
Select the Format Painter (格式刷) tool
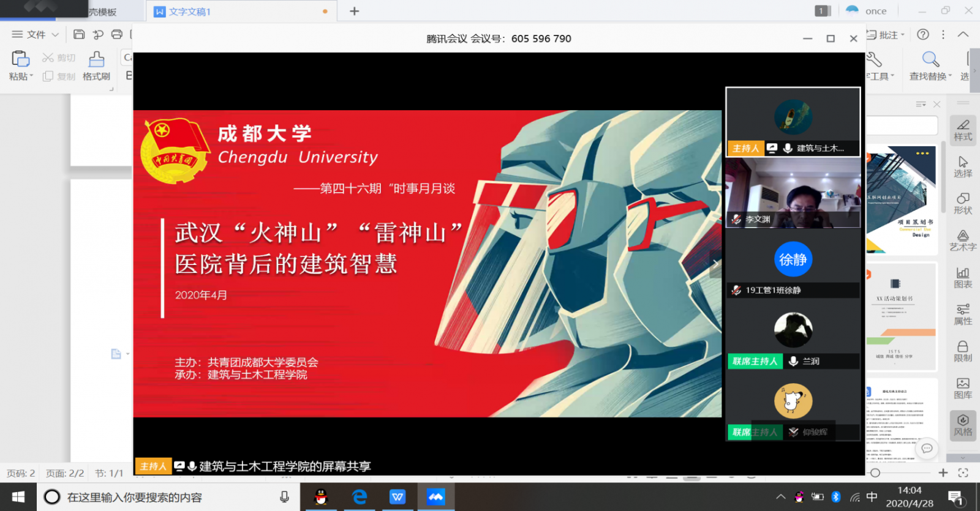(x=96, y=66)
